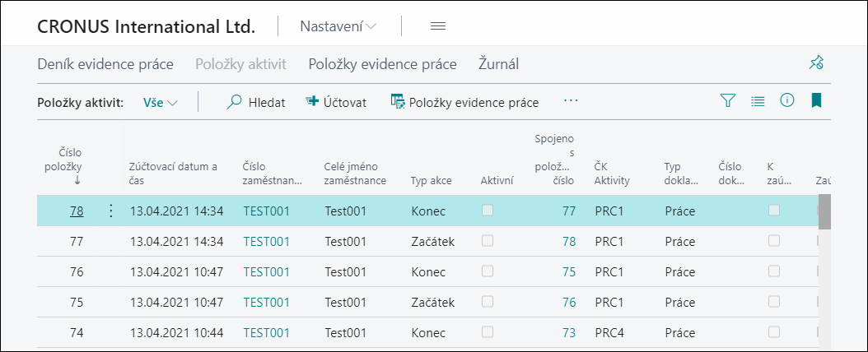Click the Účtovat button
Screen dimensions: 868x352
(336, 102)
